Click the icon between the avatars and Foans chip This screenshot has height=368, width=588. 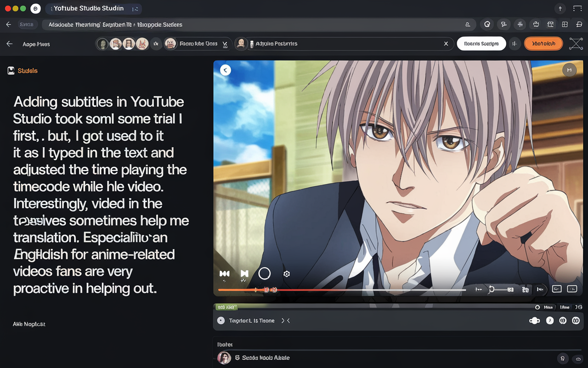[x=156, y=44]
